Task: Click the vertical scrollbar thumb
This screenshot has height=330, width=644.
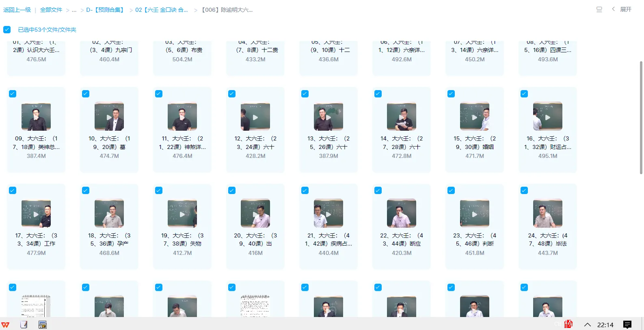Action: pyautogui.click(x=641, y=118)
